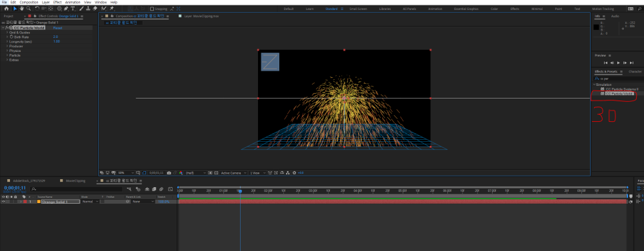Select the Roto Brush tool
The height and width of the screenshot is (251, 644).
(x=103, y=9)
